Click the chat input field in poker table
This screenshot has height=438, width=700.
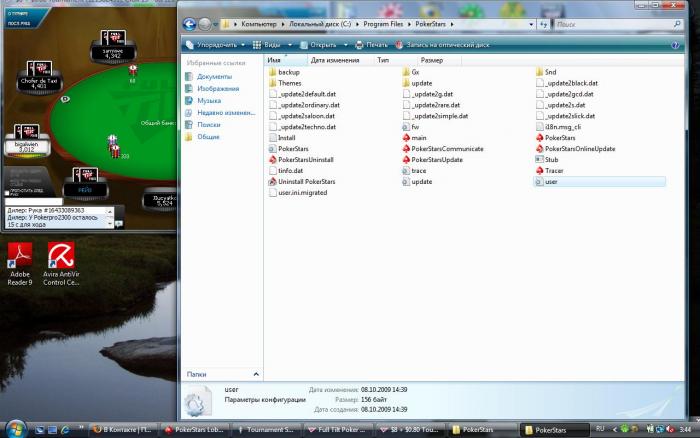pos(34,201)
